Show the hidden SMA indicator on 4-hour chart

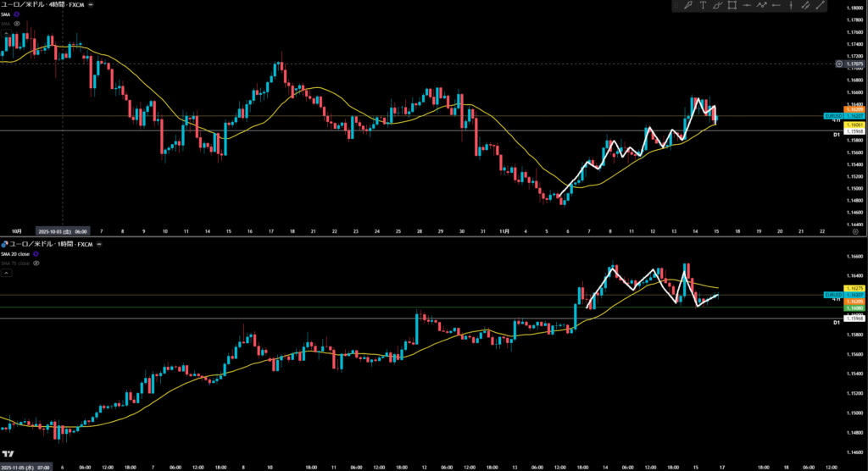click(x=17, y=24)
